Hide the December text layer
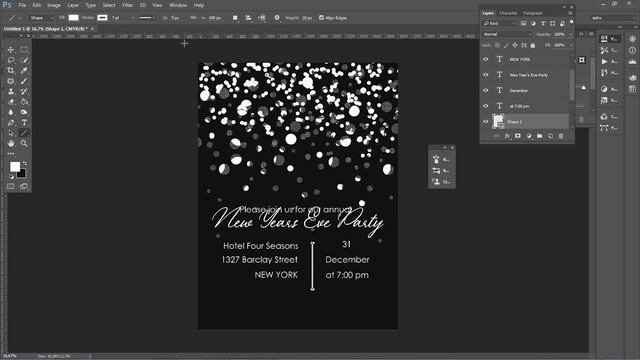640x360 pixels. pyautogui.click(x=486, y=90)
